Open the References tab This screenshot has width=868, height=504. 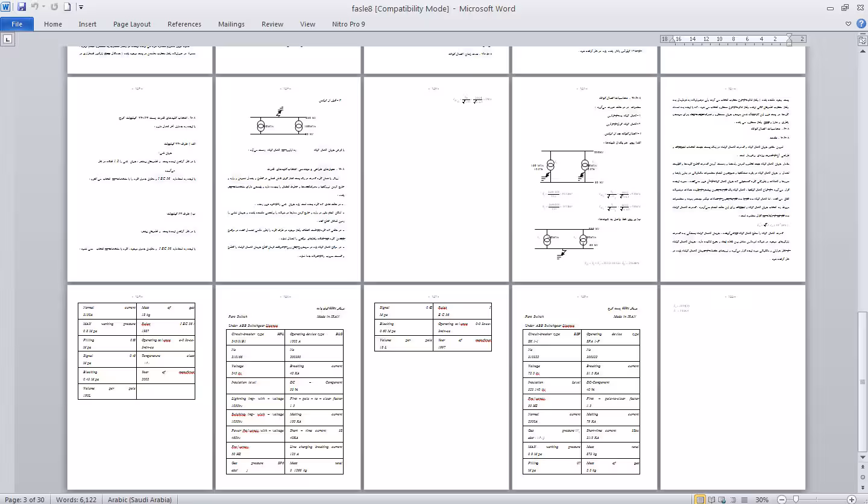[x=184, y=24]
